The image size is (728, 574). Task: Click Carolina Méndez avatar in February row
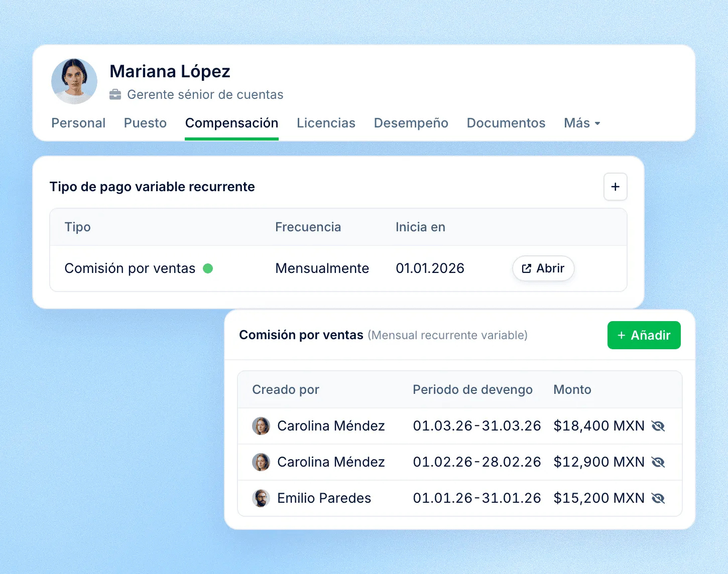(261, 462)
